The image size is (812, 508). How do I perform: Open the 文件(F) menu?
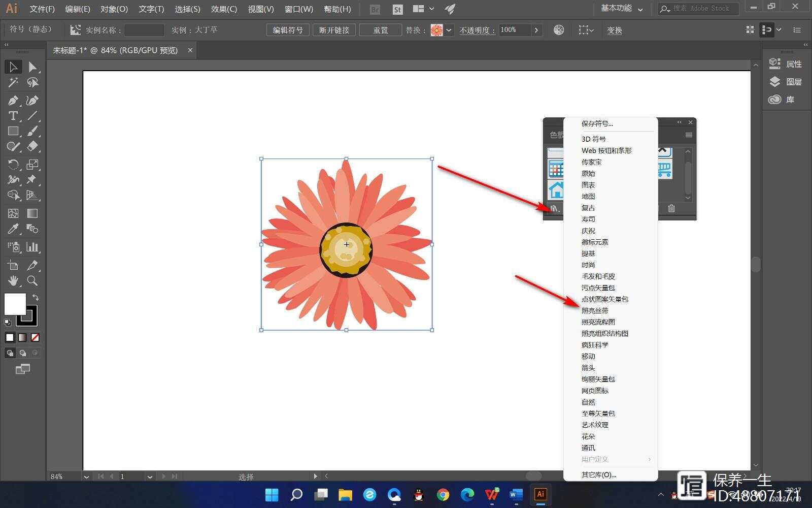(42, 9)
